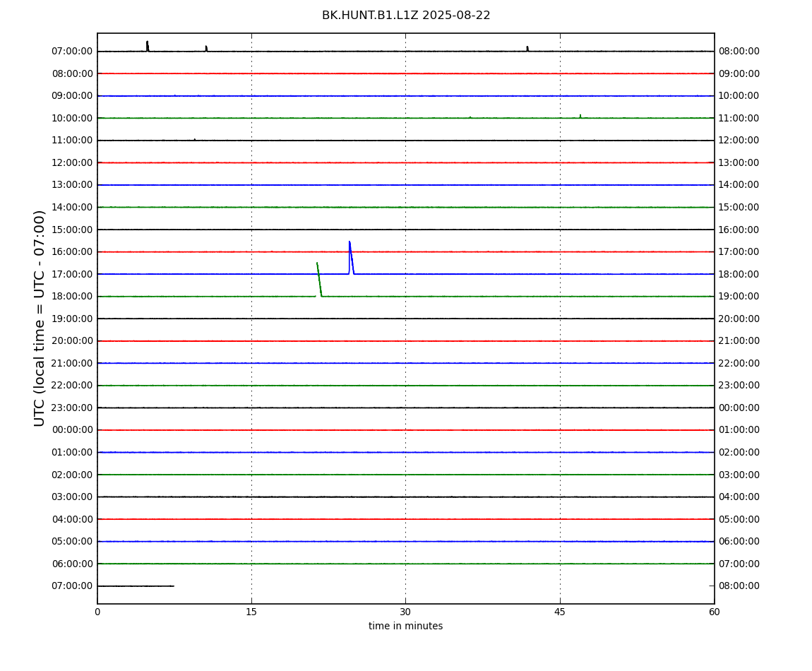Screen dimensions: 812x671
Task: Click the small green spike on the 10:00:00 trace
Action: pyautogui.click(x=580, y=116)
